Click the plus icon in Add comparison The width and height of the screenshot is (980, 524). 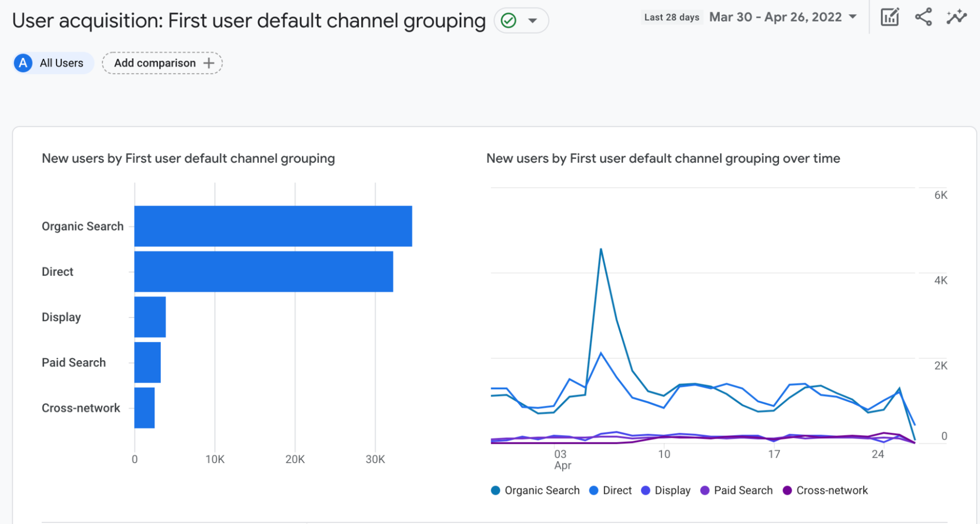coord(209,63)
